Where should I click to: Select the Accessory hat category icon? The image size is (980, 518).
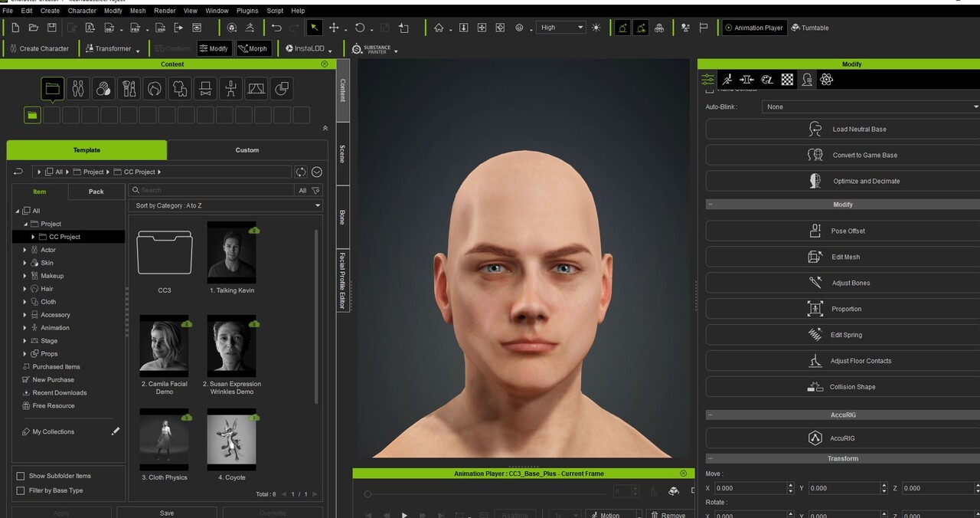click(205, 89)
